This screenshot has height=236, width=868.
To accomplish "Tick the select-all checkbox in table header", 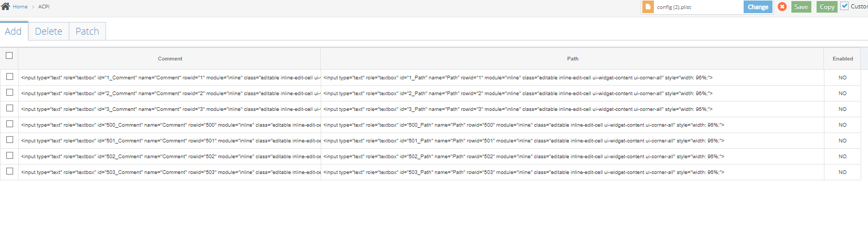I will [9, 56].
